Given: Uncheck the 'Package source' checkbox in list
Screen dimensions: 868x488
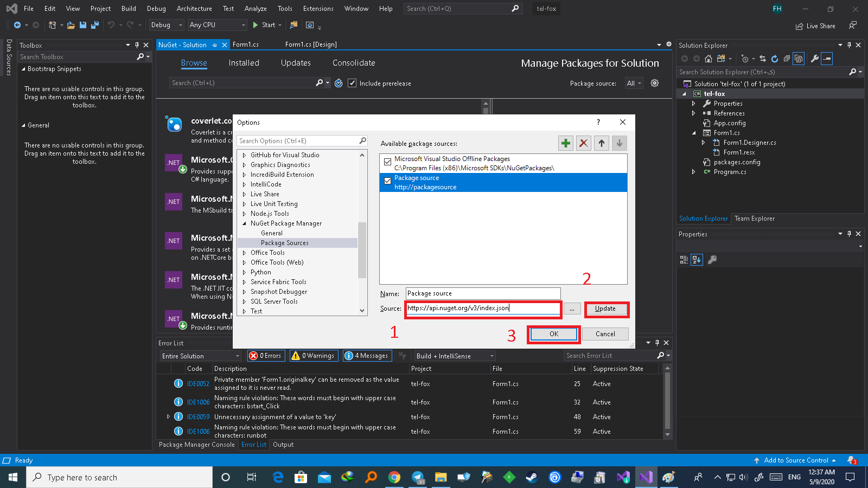Looking at the screenshot, I should point(387,181).
